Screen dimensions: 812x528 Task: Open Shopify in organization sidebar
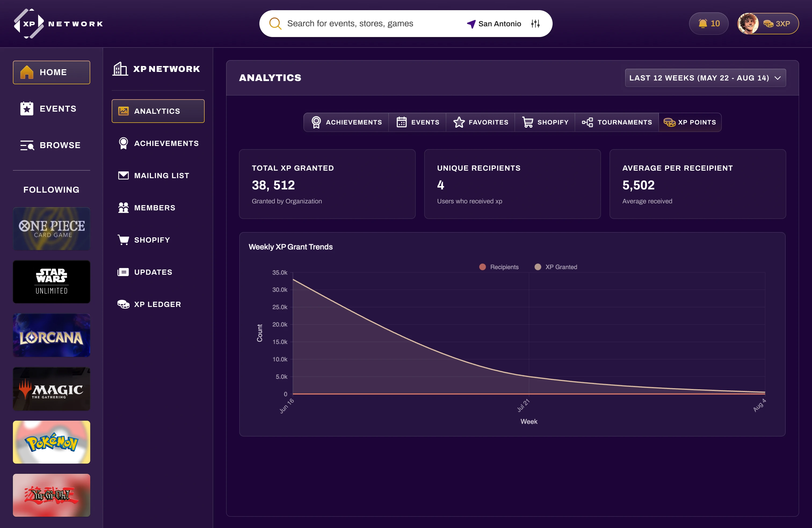click(152, 240)
